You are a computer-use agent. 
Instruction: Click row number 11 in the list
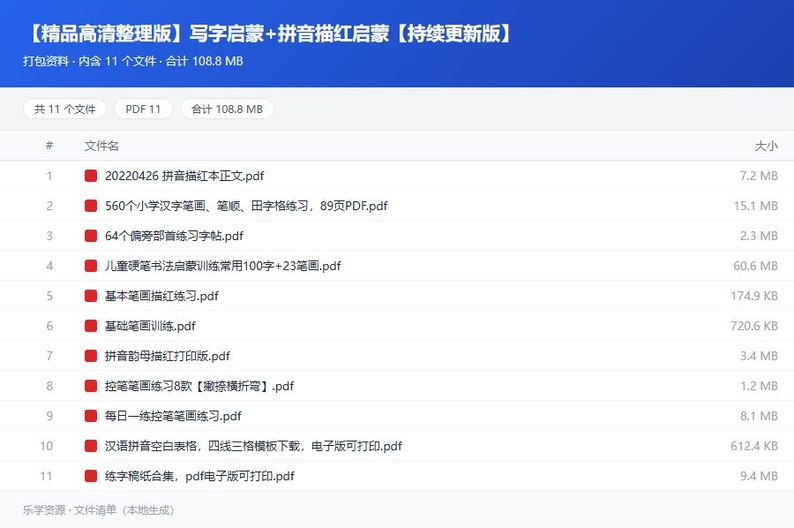(x=46, y=476)
